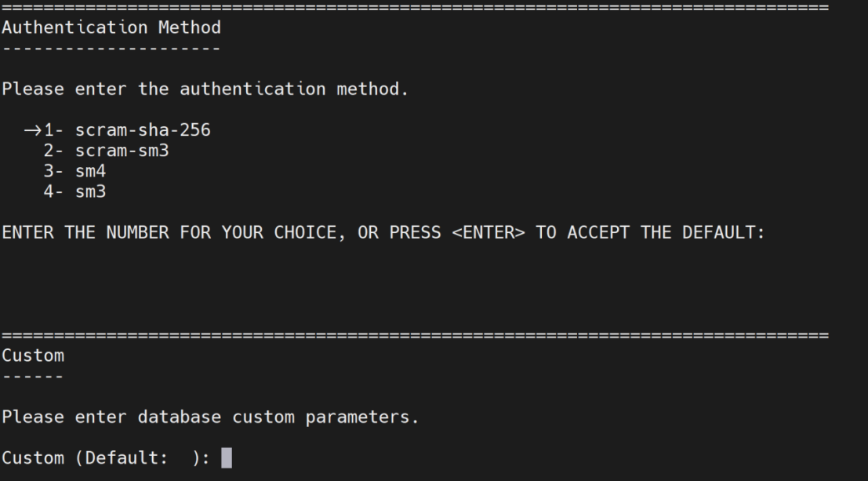This screenshot has height=481, width=868.
Task: Click the number 2- before scram-sm3
Action: [53, 151]
